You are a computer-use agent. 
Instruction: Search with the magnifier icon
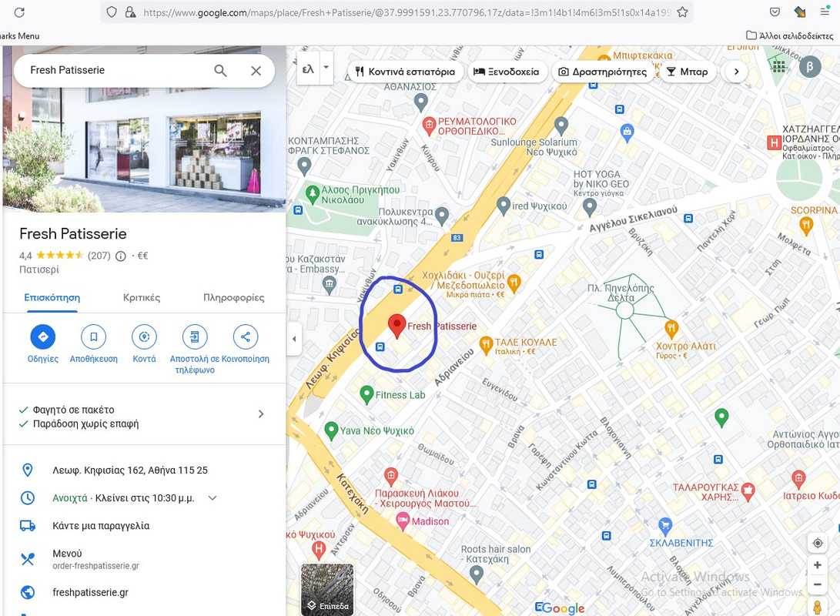tap(220, 70)
